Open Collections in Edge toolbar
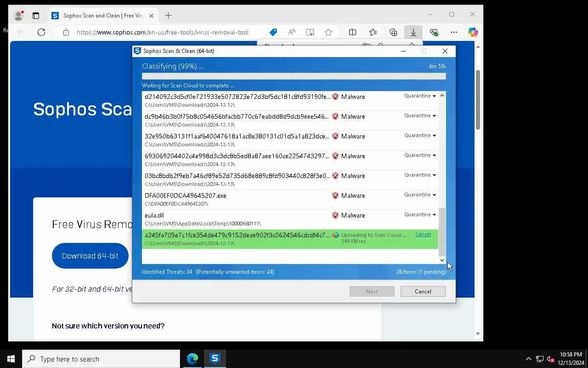The height and width of the screenshot is (368, 588). tap(393, 32)
